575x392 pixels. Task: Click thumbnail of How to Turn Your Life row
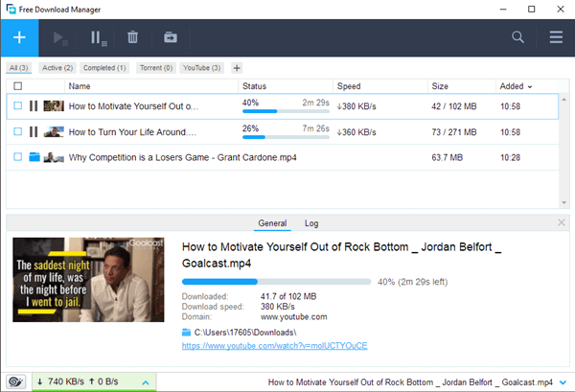tap(54, 131)
